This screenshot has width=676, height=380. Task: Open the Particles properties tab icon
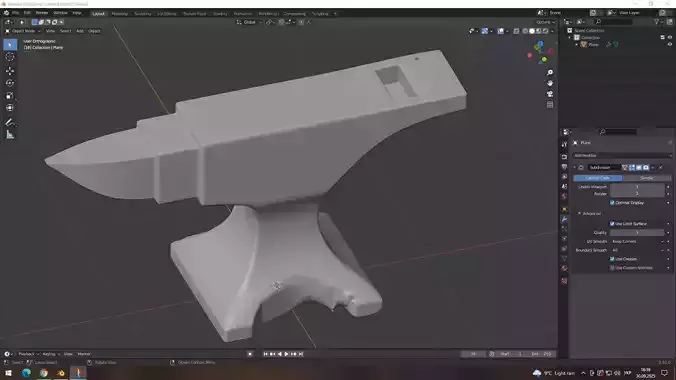[x=564, y=229]
